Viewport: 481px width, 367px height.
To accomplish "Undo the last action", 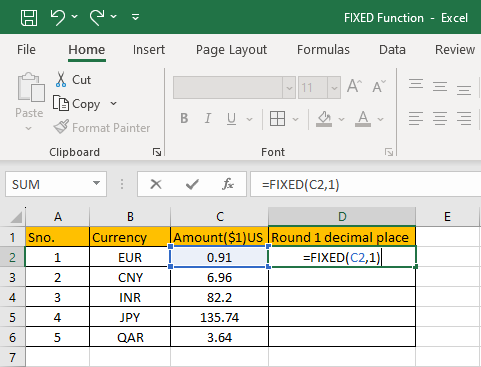I will [x=58, y=17].
